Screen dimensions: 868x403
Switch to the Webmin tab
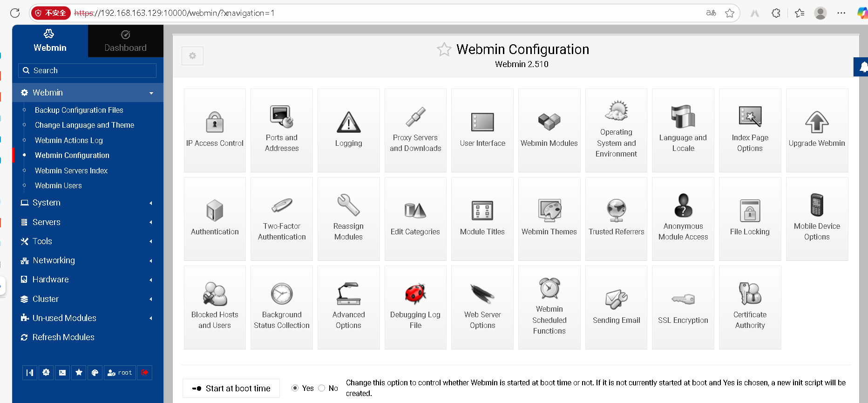point(50,41)
